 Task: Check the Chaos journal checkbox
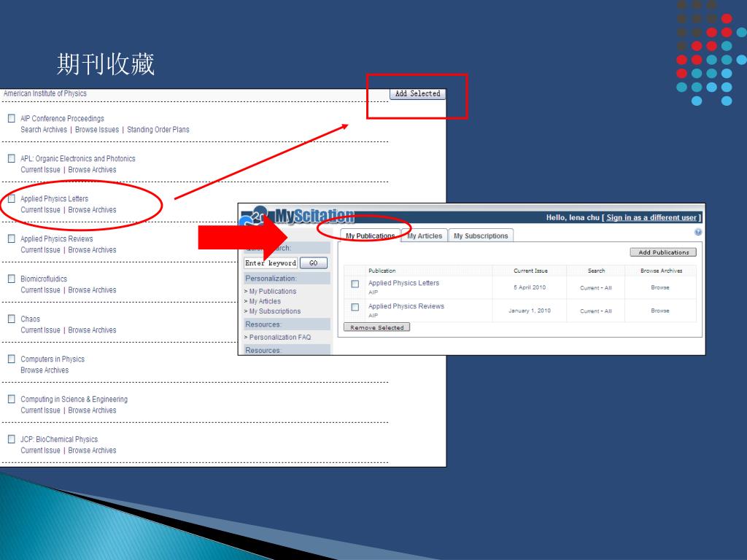12,319
